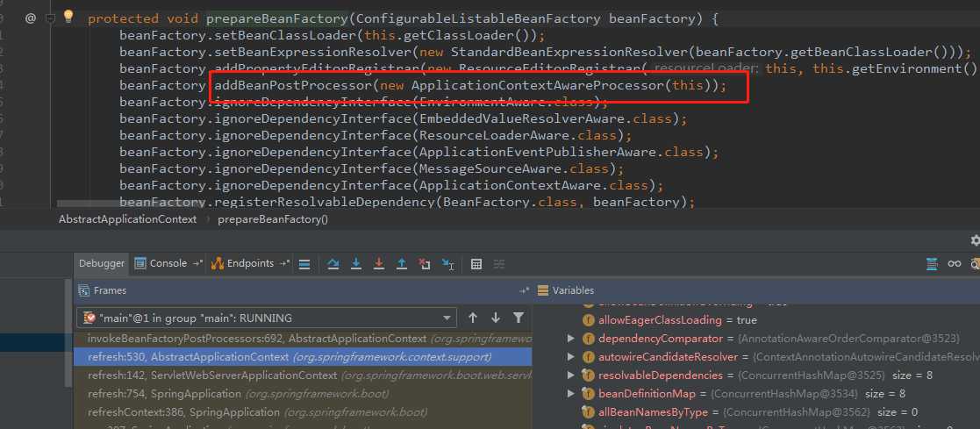Show Execution Point button in debug toolbar
The width and height of the screenshot is (980, 429).
(x=304, y=265)
